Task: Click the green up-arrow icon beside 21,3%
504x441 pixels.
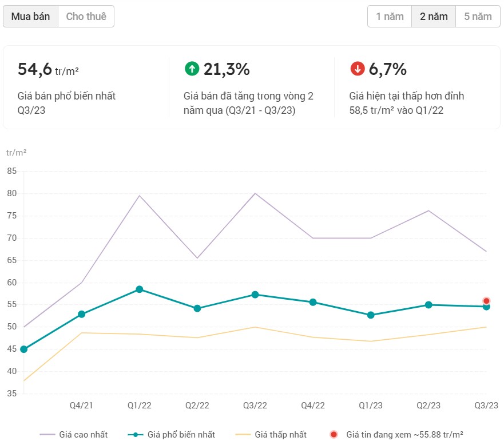Action: tap(192, 69)
